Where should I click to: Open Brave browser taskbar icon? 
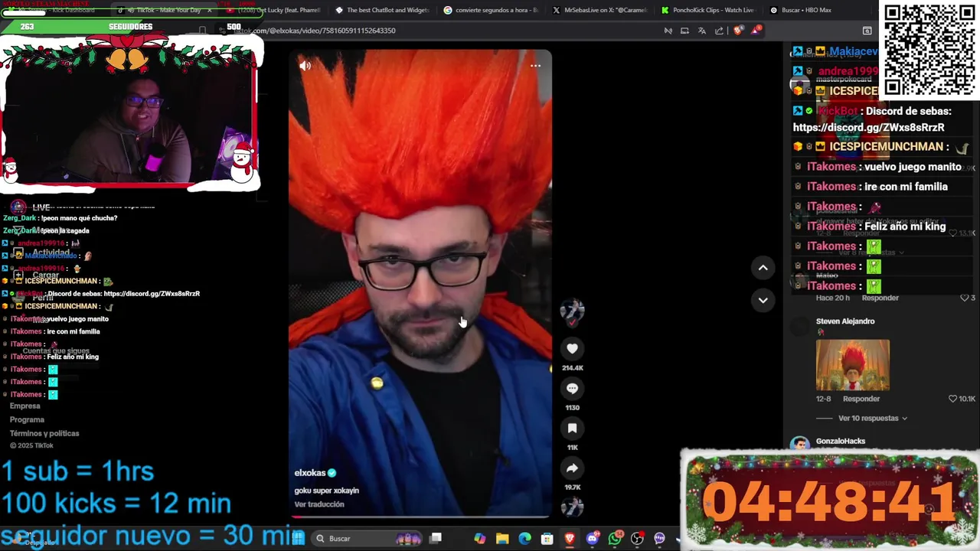tap(570, 539)
